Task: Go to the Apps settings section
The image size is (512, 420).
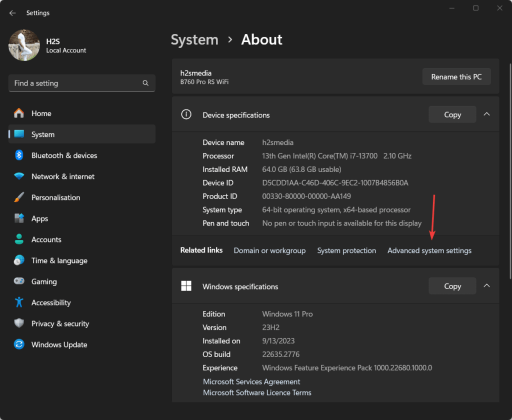Action: (x=39, y=218)
